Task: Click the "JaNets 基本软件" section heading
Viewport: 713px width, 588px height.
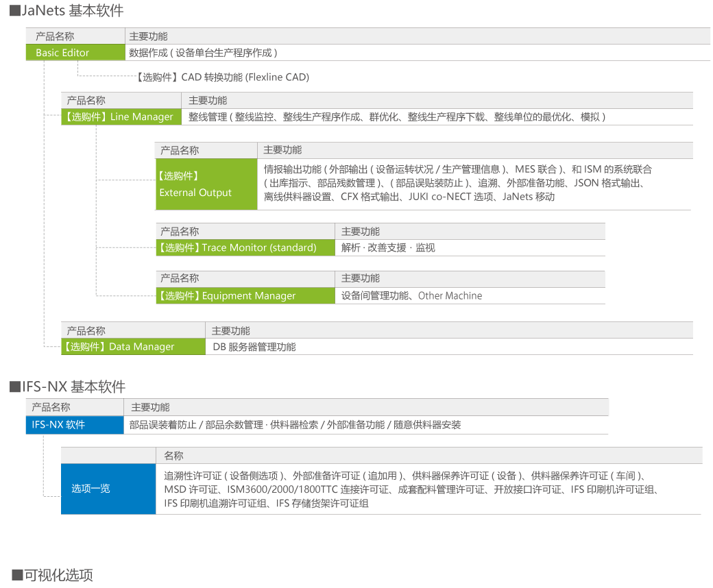Action: [x=67, y=10]
